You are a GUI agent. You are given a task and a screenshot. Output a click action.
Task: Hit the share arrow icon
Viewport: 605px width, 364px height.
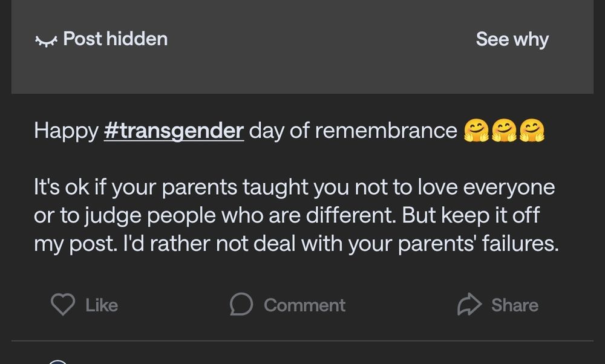point(469,305)
